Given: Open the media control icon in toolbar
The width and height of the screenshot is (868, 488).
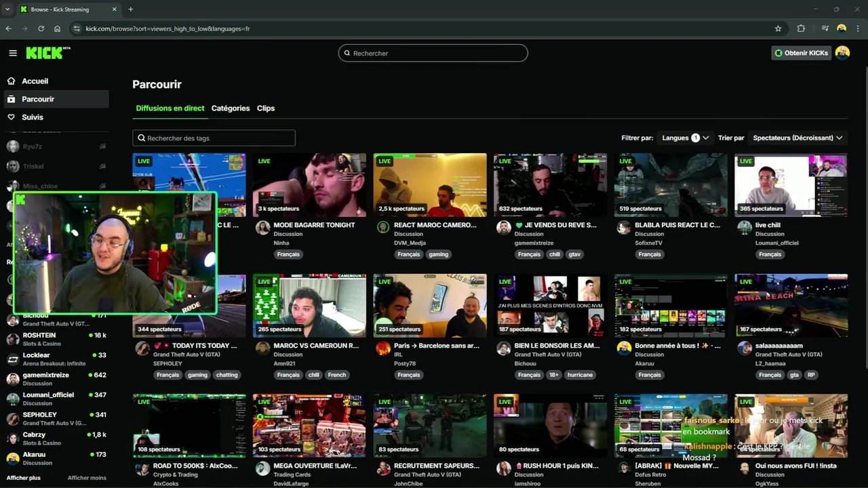Looking at the screenshot, I should click(825, 28).
